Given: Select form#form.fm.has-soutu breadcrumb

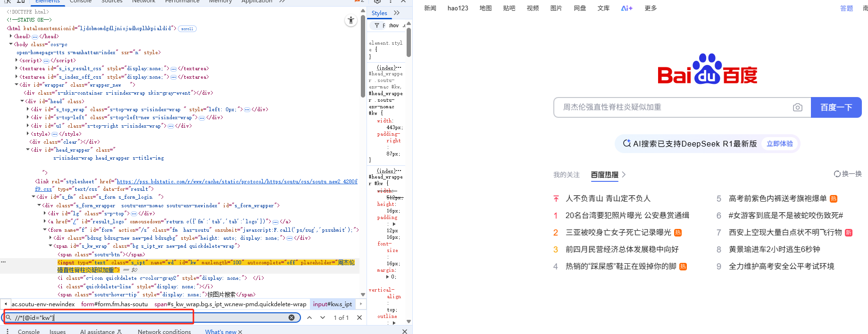Looking at the screenshot, I should coord(114,304).
